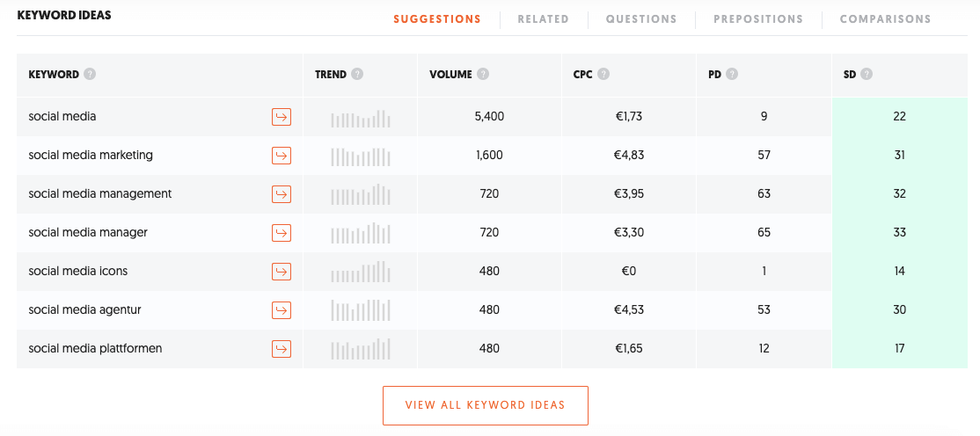This screenshot has width=980, height=436.
Task: Open arrow icon for 'social media' keyword
Action: tap(282, 117)
